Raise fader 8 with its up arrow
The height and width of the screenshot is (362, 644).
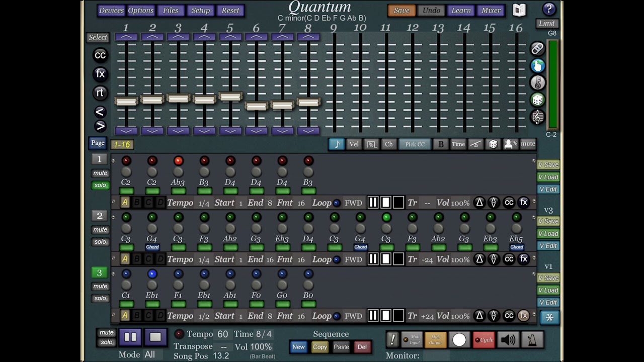pos(308,37)
